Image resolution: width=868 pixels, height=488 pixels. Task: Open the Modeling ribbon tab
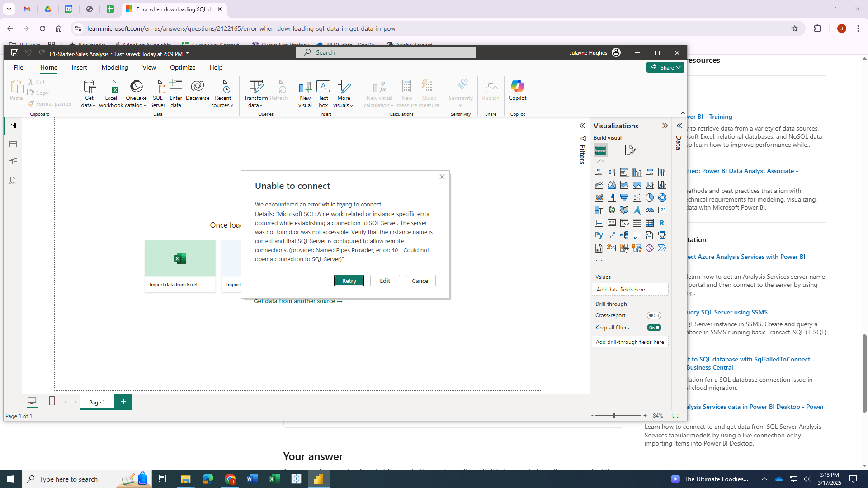pyautogui.click(x=115, y=67)
